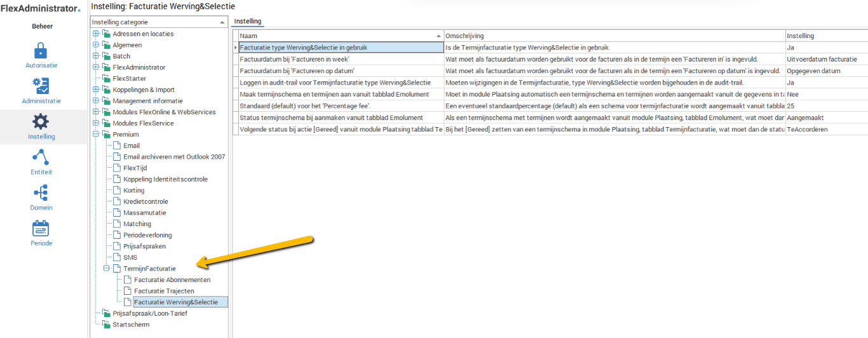
Task: Select the Instelling gear icon
Action: 41,122
